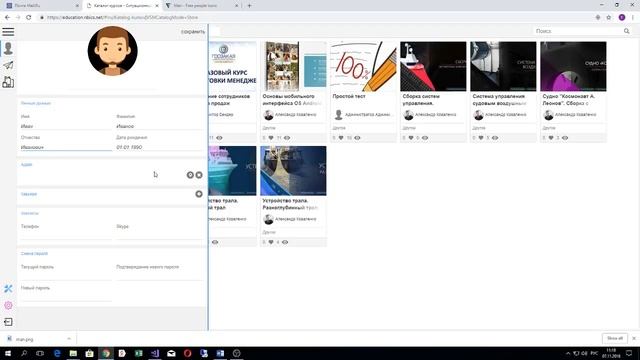Edit the Дата рождения field
The width and height of the screenshot is (640, 360).
[x=160, y=147]
